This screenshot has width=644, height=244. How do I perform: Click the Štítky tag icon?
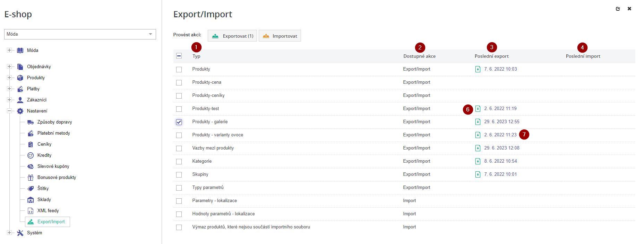(x=31, y=189)
